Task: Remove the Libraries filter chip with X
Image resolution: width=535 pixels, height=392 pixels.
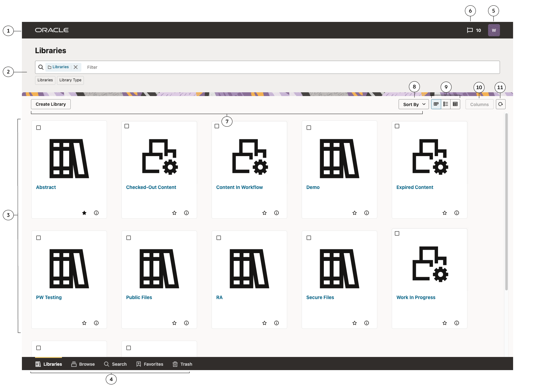Action: pos(76,67)
